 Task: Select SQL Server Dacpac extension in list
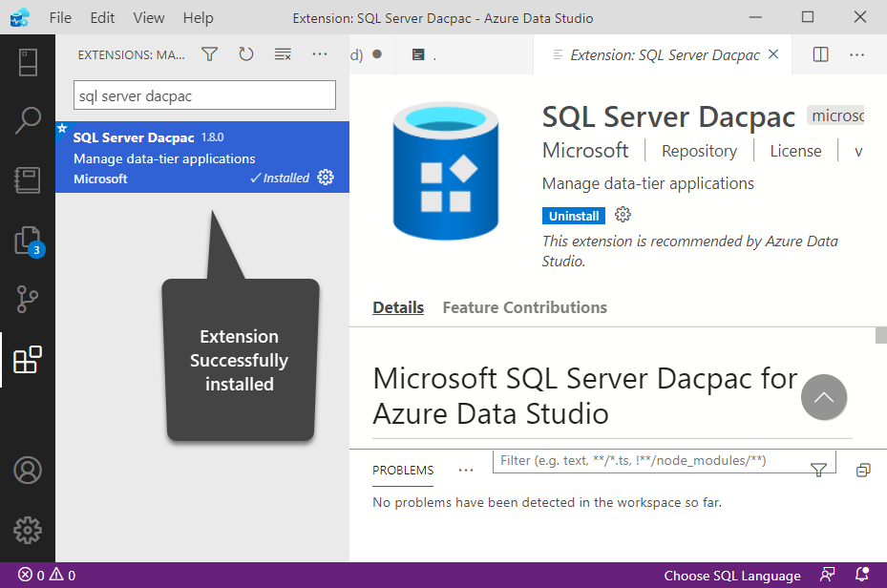[x=191, y=157]
